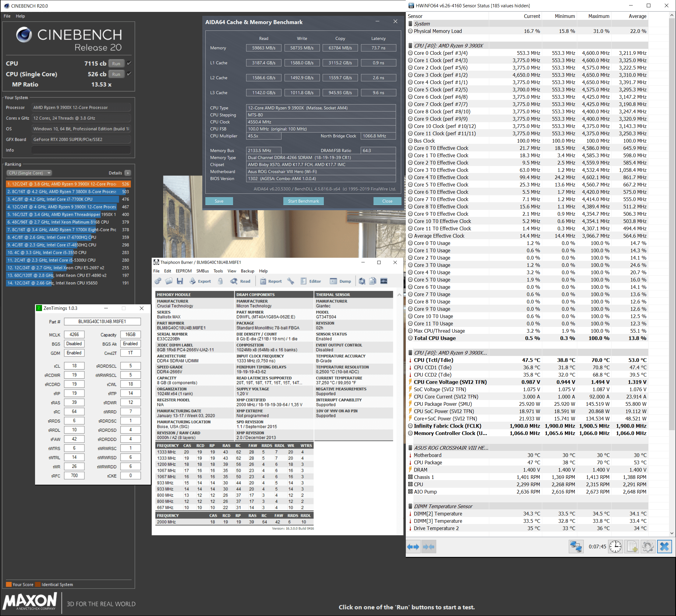Click the orange Your Score legend swatch
Viewport: 676px width, 616px height.
point(9,585)
